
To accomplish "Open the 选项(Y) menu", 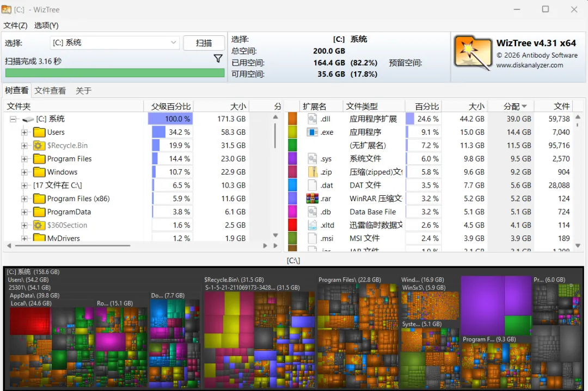I will [46, 26].
